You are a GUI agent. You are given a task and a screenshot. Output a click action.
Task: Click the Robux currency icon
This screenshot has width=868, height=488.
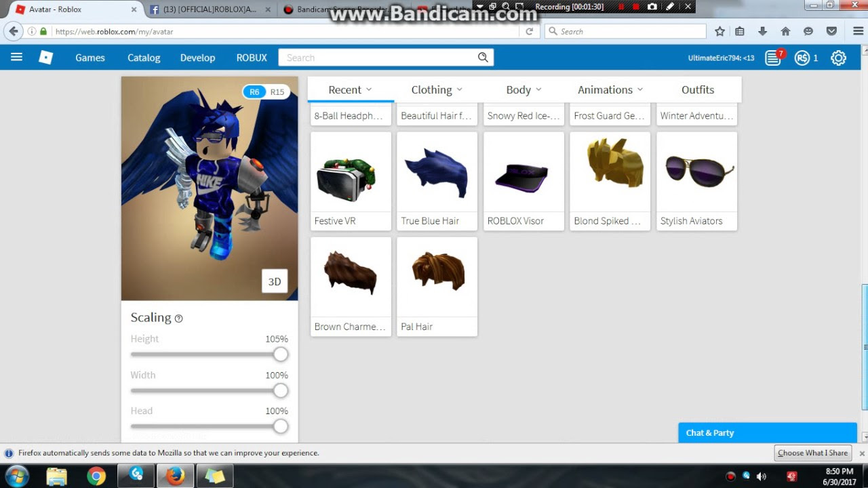click(802, 58)
